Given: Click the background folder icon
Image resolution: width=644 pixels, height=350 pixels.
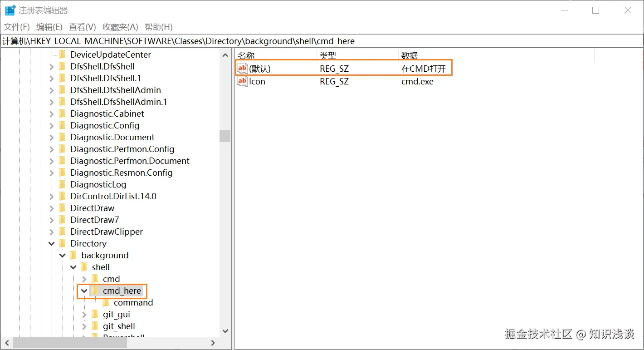Looking at the screenshot, I should (x=73, y=255).
